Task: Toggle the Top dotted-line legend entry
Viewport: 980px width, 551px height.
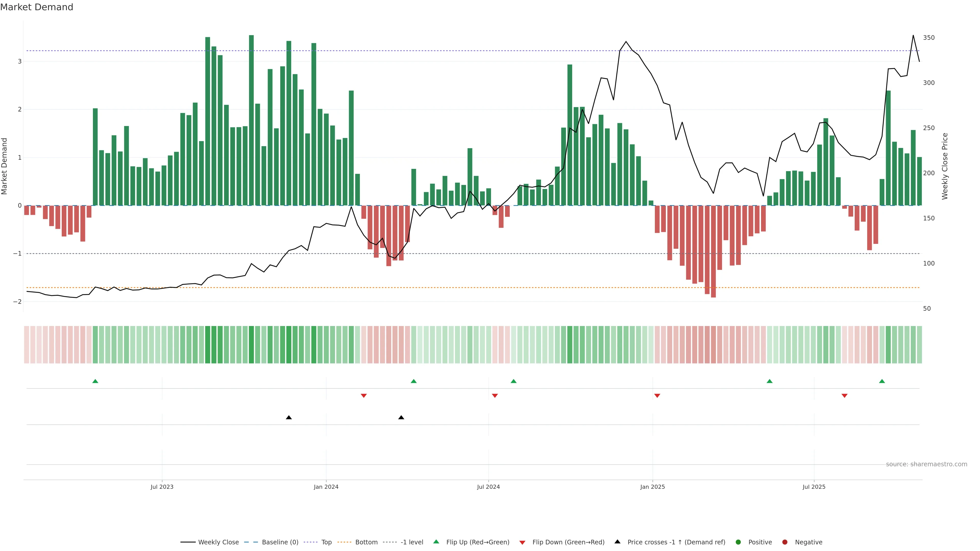Action: 326,542
